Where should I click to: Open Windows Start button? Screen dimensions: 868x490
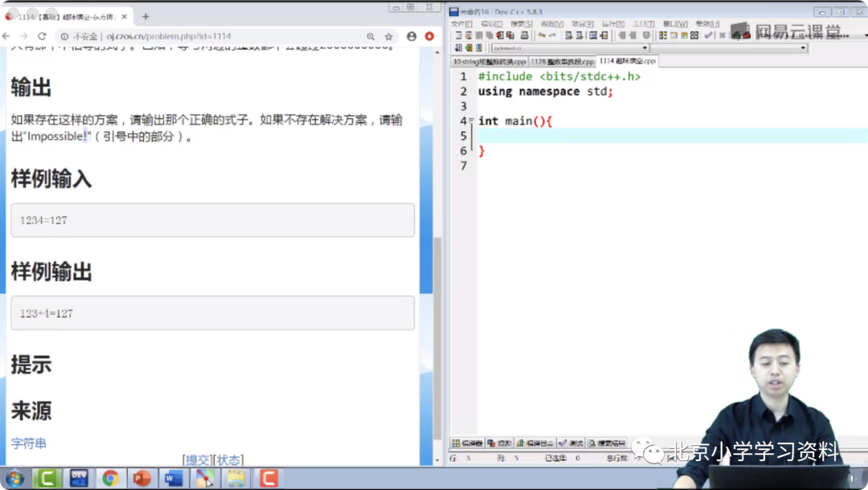point(15,479)
